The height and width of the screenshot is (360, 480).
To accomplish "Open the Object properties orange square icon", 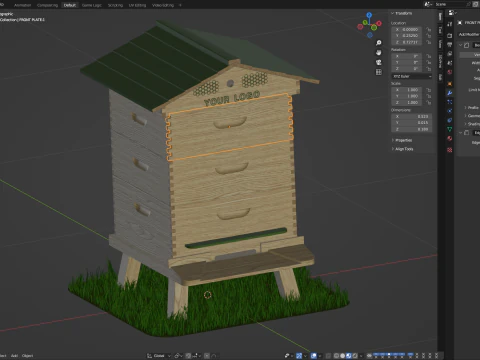I will (x=450, y=84).
